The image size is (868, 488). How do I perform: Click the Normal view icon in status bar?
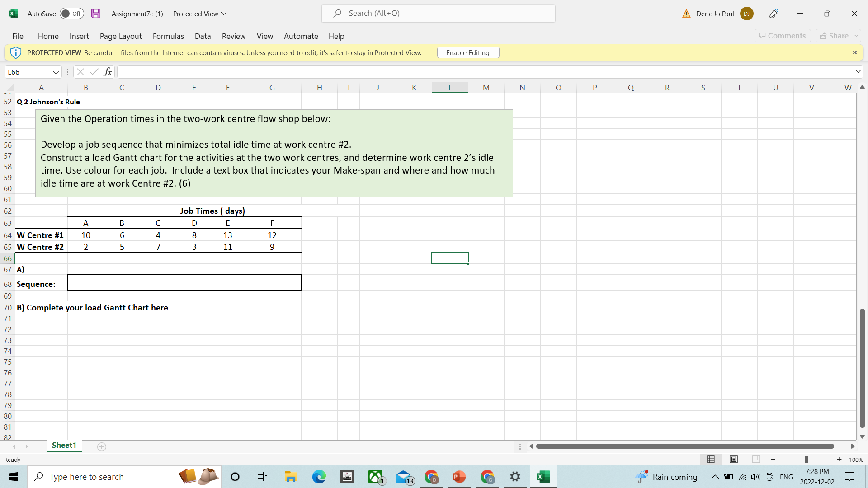tap(711, 459)
